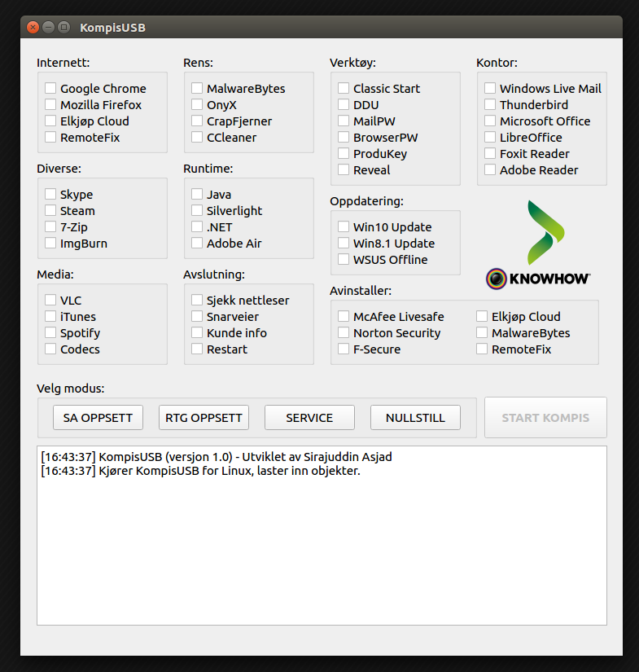Check Elkjøp Cloud under Internett
Image resolution: width=639 pixels, height=672 pixels.
(x=50, y=121)
